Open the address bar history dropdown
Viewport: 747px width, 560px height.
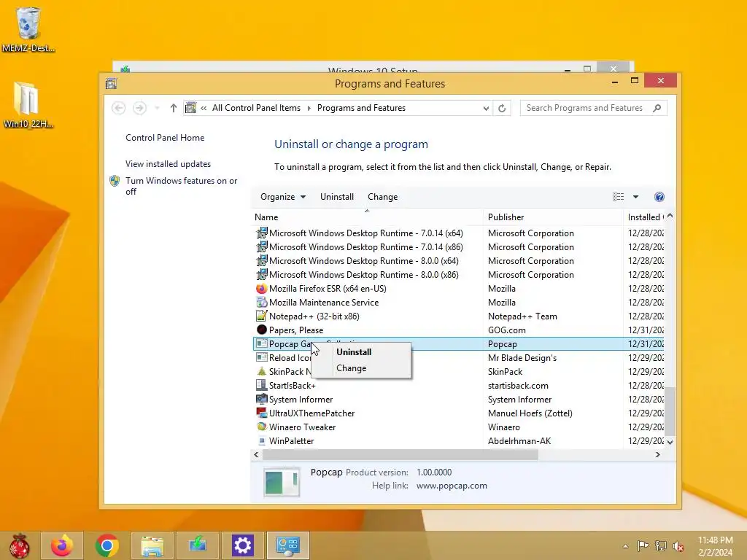[x=486, y=108]
